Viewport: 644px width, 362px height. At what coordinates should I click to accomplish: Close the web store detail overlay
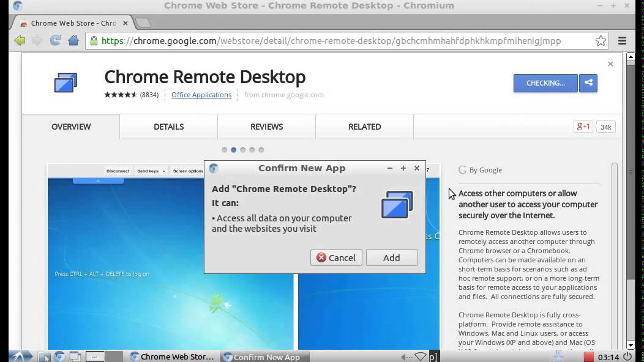pos(610,64)
